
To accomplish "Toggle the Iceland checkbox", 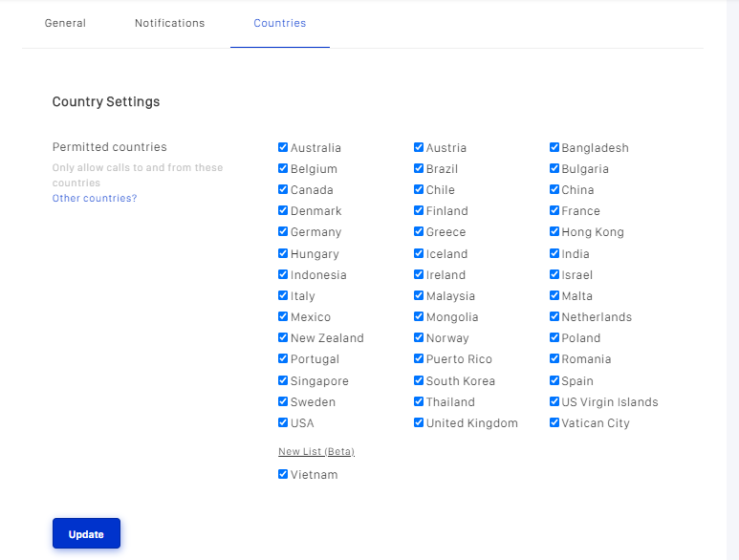I will point(419,253).
